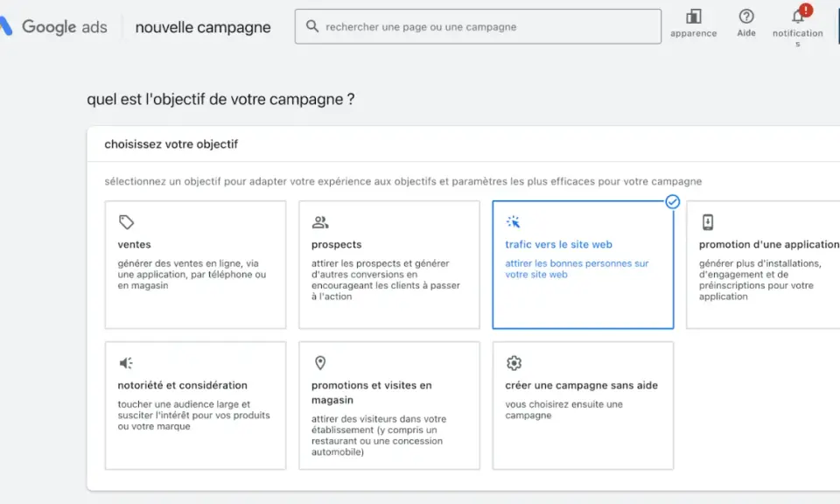
Task: Click 'attirer des visiteurs dans votre établissement' text
Action: [x=379, y=436]
